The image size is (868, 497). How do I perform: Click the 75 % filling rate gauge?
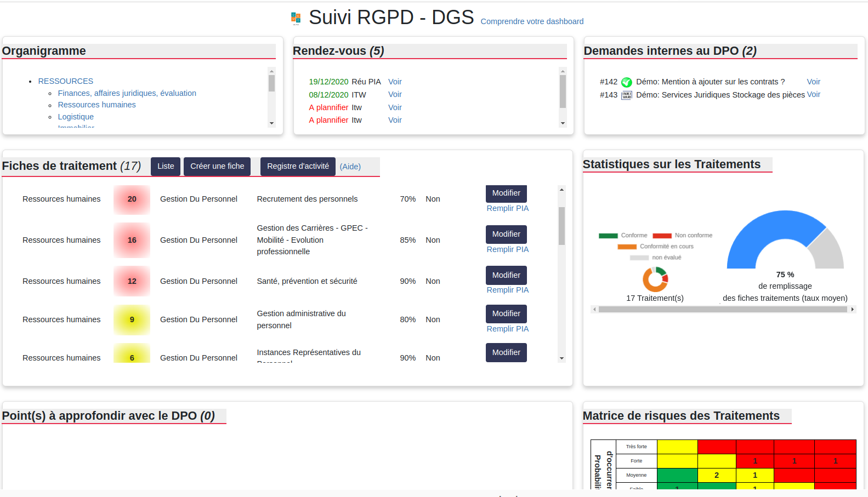(x=785, y=241)
